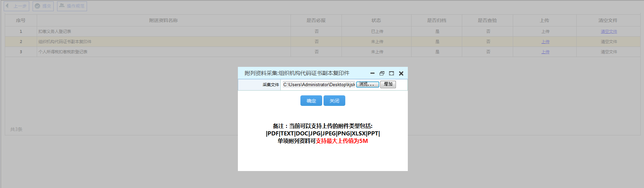Click 上传 link for 组织机构代码证书副本复印件
This screenshot has width=644, height=188.
(545, 42)
